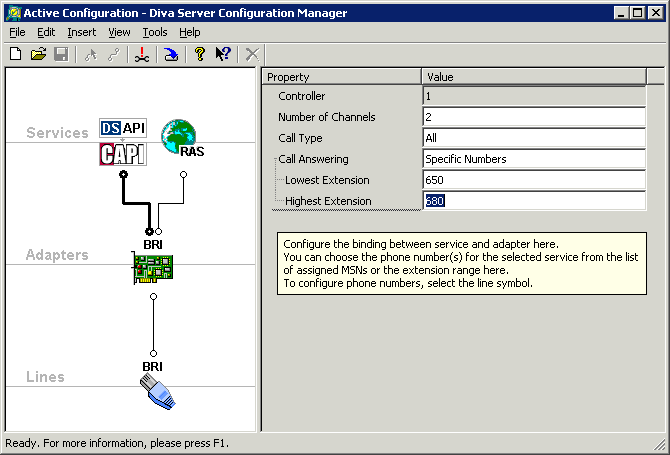670x455 pixels.
Task: Click the New configuration toolbar icon
Action: point(16,54)
